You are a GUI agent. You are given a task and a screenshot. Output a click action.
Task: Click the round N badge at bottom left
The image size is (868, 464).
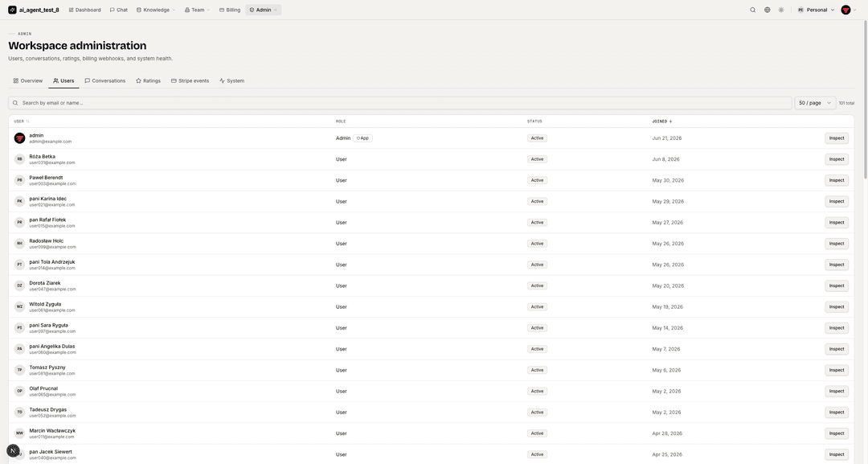pos(13,450)
